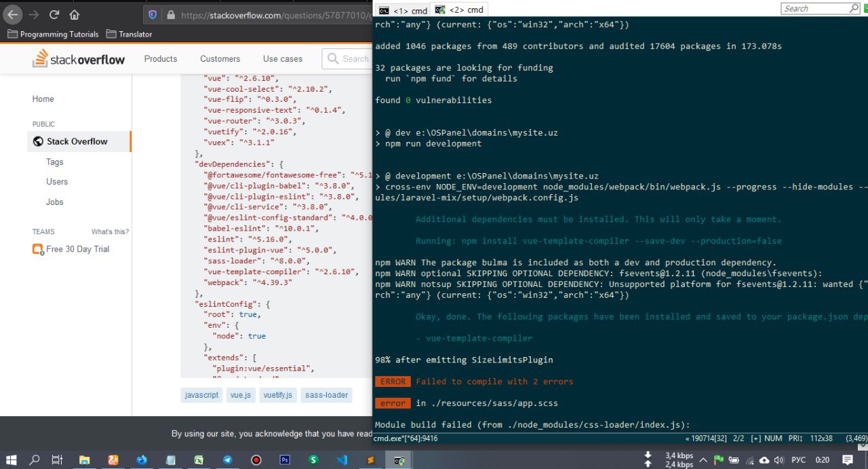The image size is (868, 469).
Task: Open UC Browser from the taskbar
Action: click(x=113, y=459)
